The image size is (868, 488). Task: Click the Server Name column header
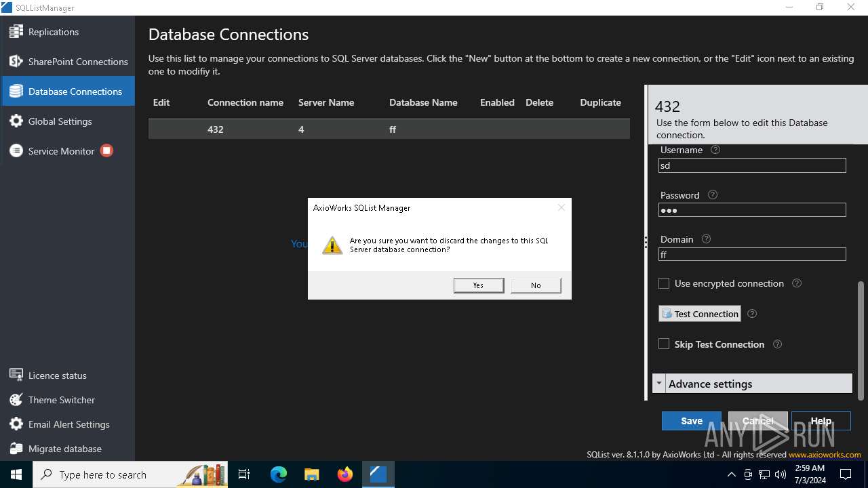[326, 102]
